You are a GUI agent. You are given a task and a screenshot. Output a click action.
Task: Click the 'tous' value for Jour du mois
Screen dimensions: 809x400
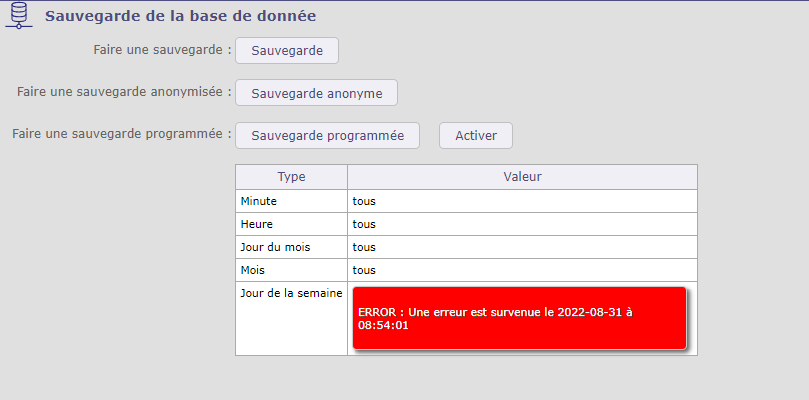pos(364,247)
